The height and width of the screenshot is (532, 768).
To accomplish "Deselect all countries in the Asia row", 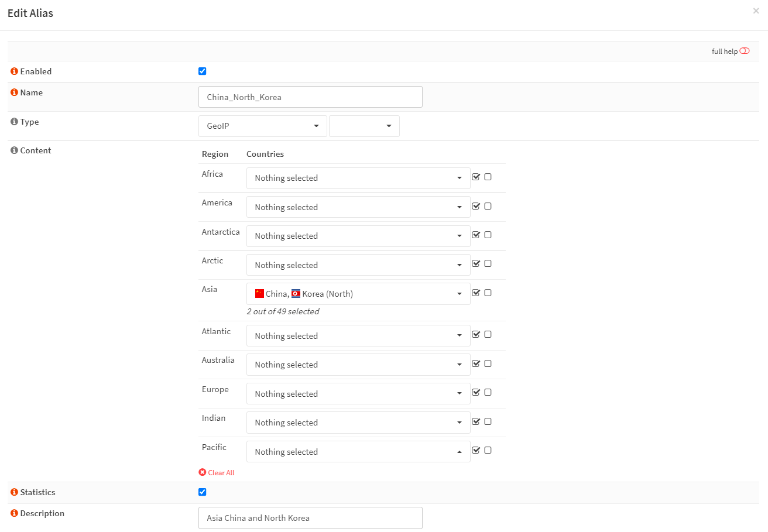I will pyautogui.click(x=488, y=293).
